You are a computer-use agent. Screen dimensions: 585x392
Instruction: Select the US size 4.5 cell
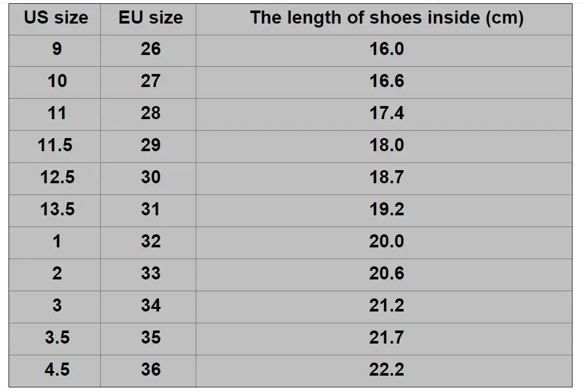tap(55, 371)
